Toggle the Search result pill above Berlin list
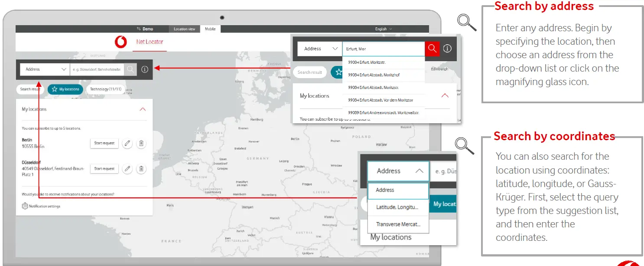 tap(29, 89)
